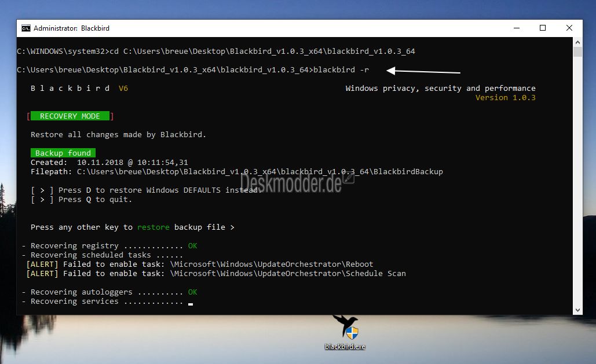Screen dimensions: 596x364
Task: Click 'Press D to restore Windows DEFAULTS' line
Action: pyautogui.click(x=147, y=190)
